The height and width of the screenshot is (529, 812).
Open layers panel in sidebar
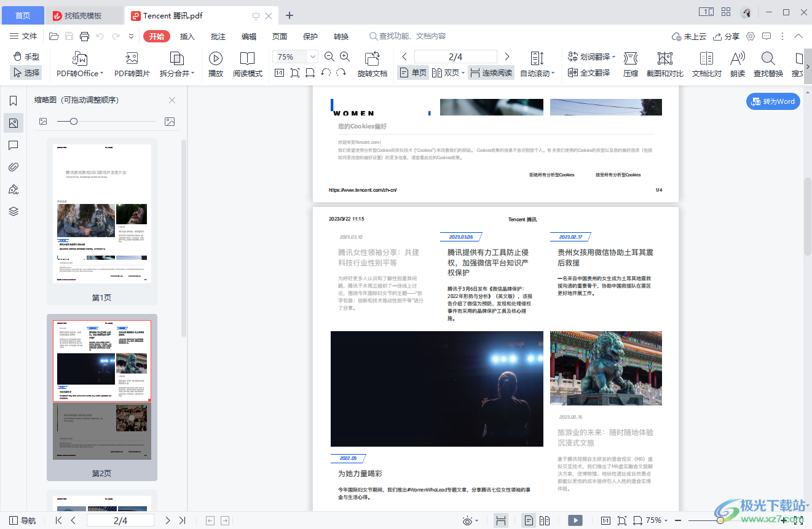click(14, 211)
